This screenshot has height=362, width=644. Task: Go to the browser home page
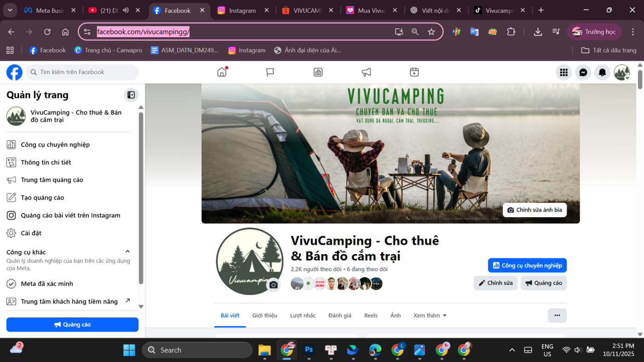click(x=65, y=32)
